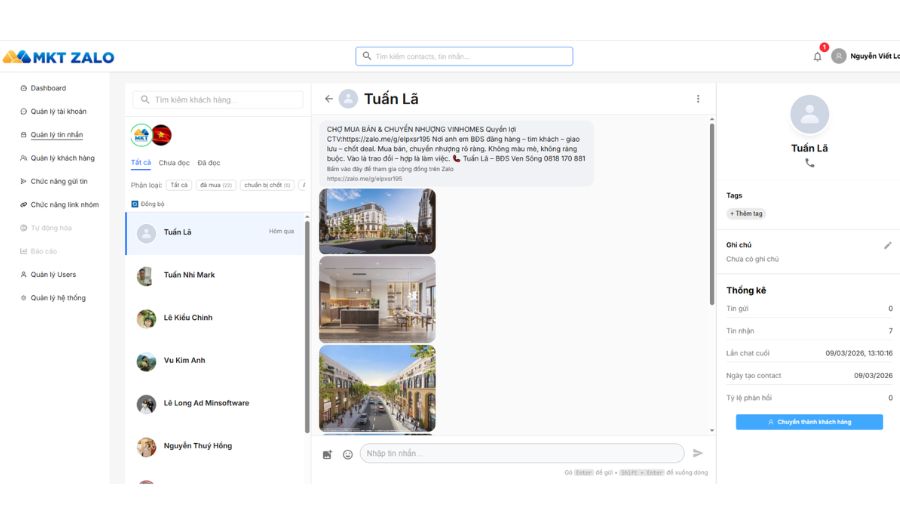Click the '+ Thêm tag' button

(746, 213)
